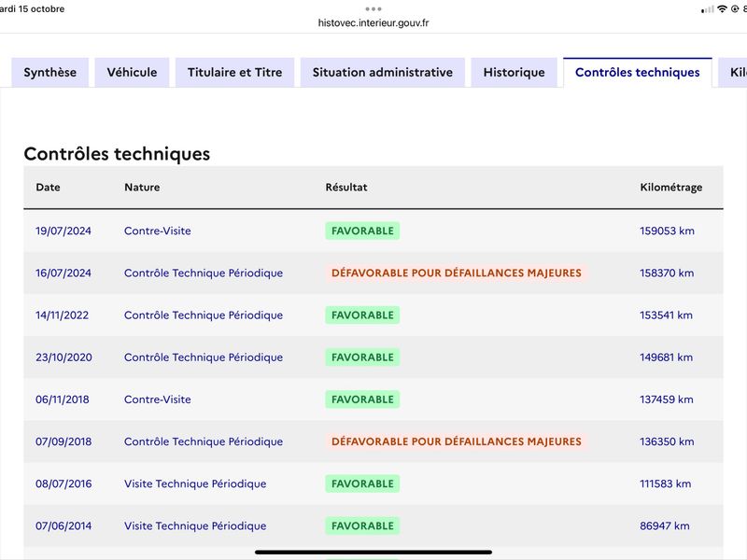747x560 pixels.
Task: Click the DÉFAVORABLE badge for 07/09/2018
Action: pyautogui.click(x=457, y=441)
